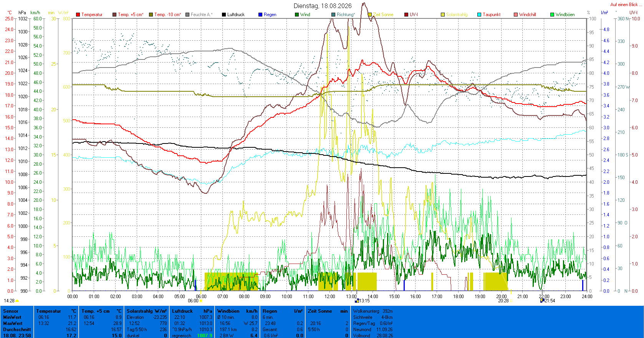644x338 pixels.
Task: Click the sunset icon beside 20:28
Action: tap(511, 301)
